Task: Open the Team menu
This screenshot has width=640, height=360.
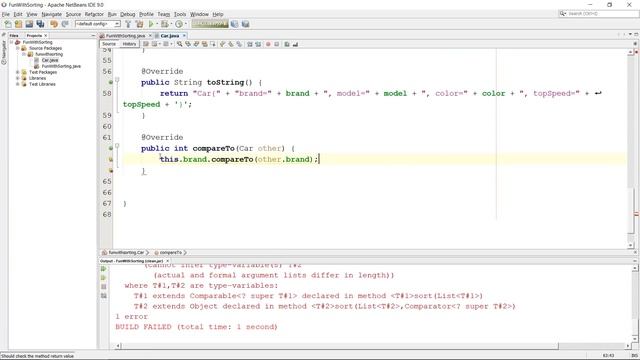Action: (x=163, y=14)
